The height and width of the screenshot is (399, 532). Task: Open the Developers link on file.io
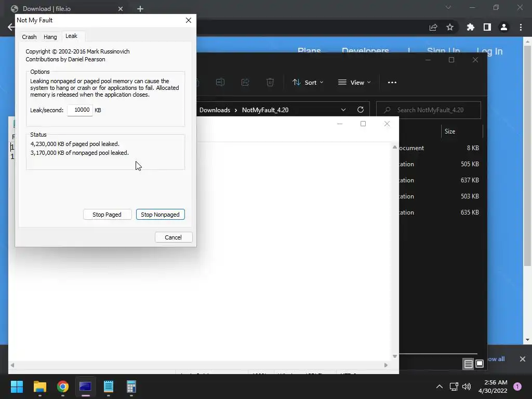[x=365, y=51]
